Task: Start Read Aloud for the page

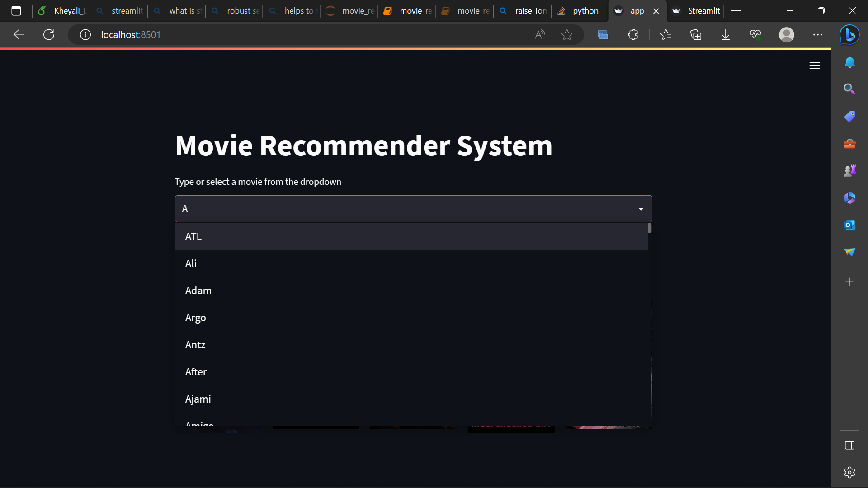Action: point(540,34)
